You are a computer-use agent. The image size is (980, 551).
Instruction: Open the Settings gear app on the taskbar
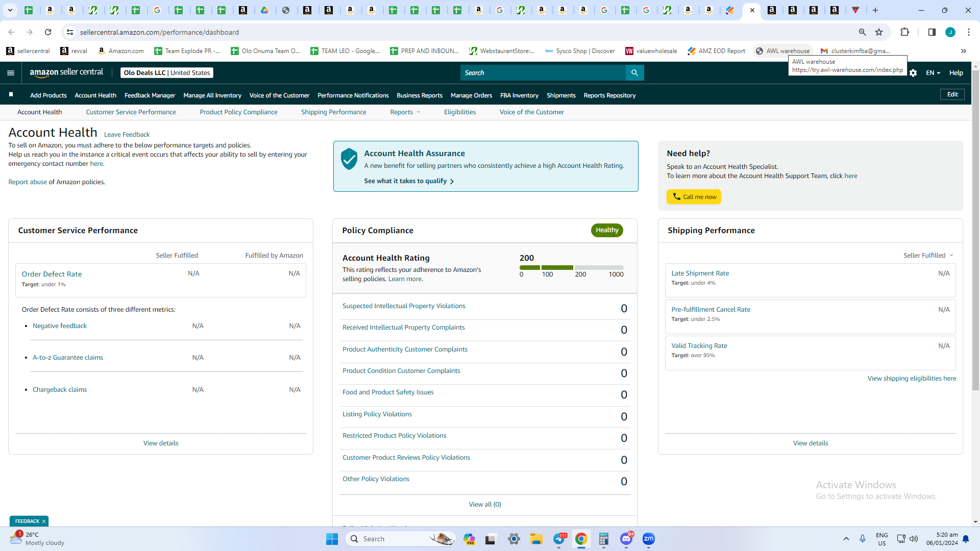(x=514, y=539)
